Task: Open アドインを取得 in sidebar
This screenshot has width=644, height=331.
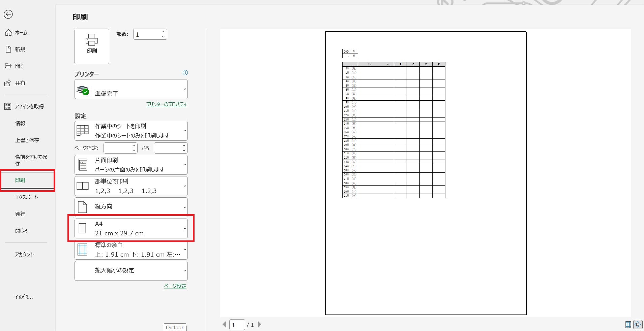Action: [29, 106]
